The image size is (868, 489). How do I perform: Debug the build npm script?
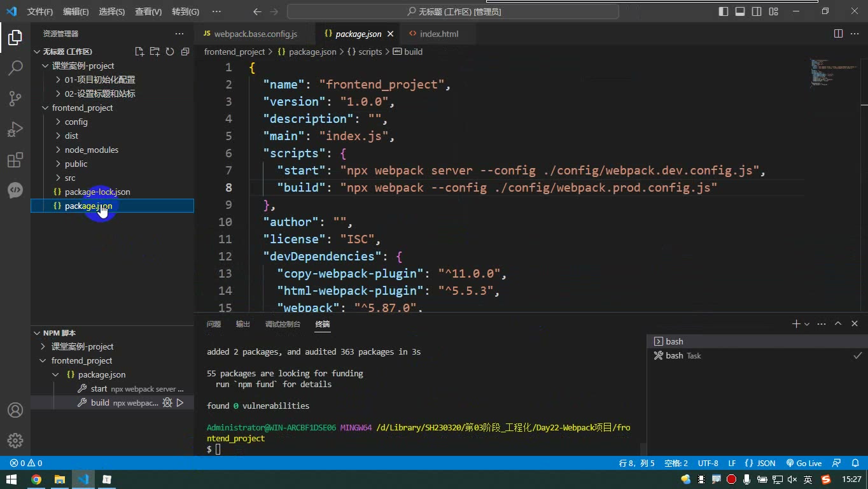(x=167, y=402)
